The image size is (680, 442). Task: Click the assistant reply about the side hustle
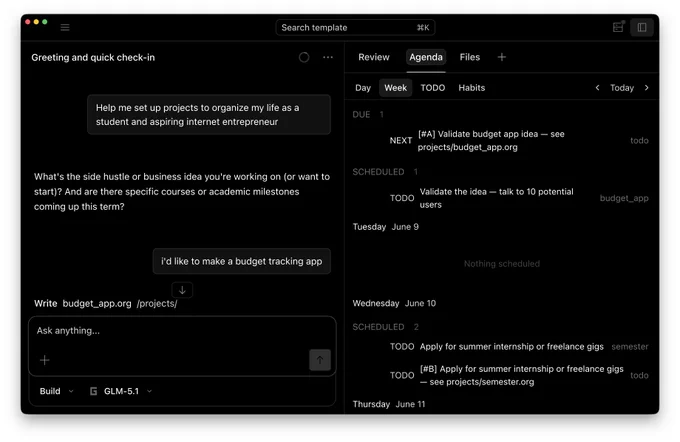tap(182, 192)
